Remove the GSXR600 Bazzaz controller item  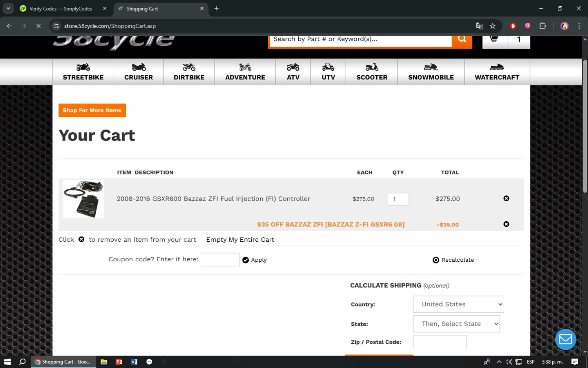506,199
